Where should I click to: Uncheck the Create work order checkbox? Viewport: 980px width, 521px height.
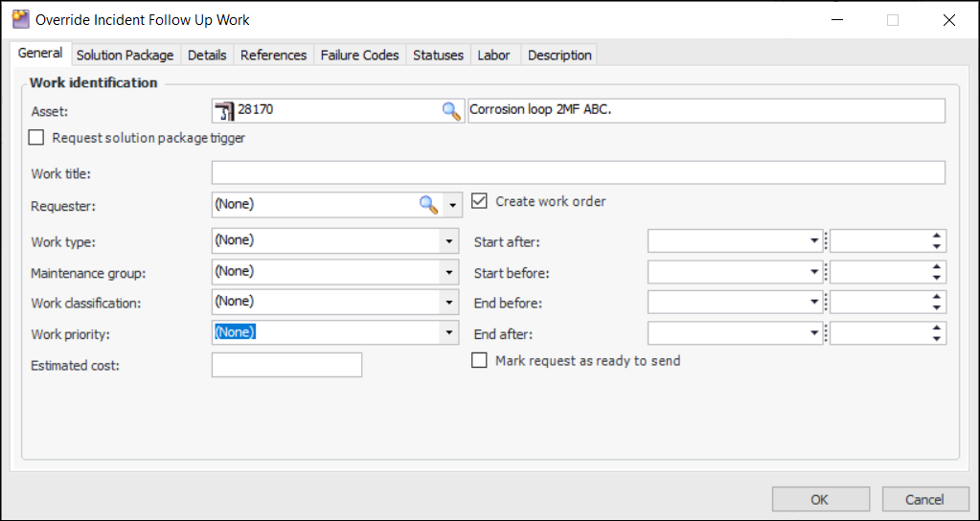point(480,202)
